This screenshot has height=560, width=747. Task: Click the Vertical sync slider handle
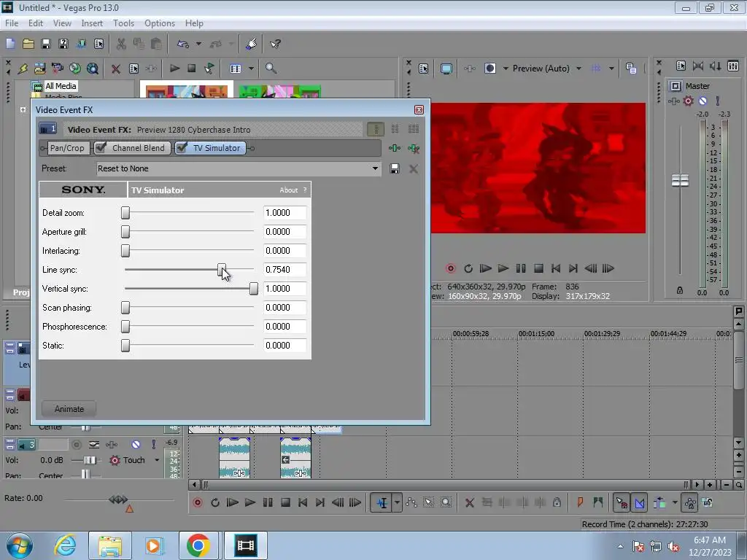pos(254,289)
